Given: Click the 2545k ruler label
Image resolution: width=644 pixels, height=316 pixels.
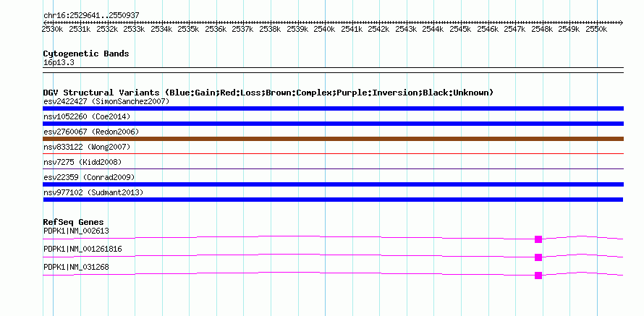Looking at the screenshot, I should tap(460, 30).
